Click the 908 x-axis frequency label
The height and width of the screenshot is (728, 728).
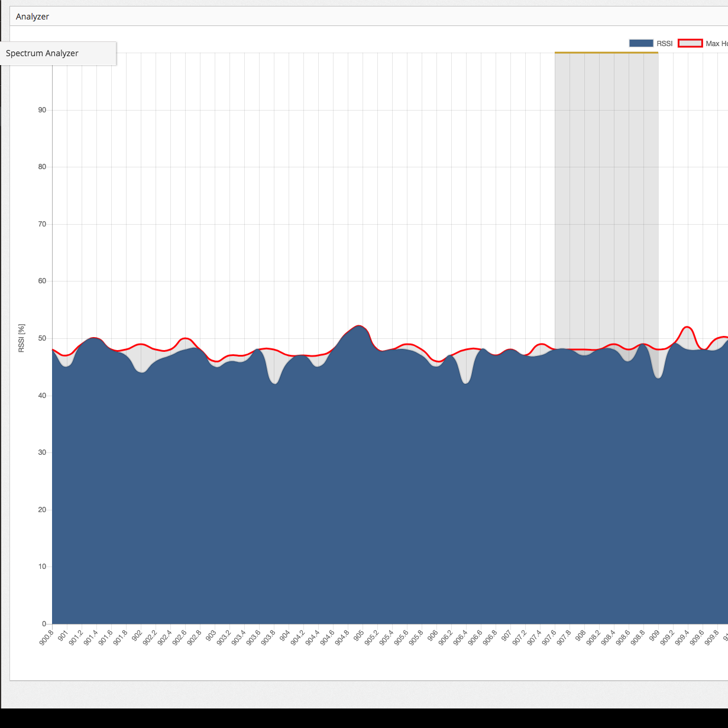tap(580, 636)
